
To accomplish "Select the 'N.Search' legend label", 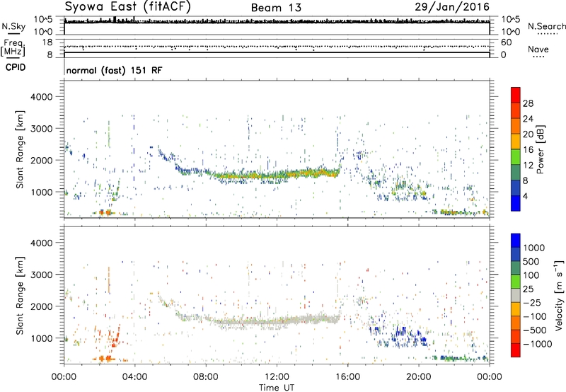I will coord(546,26).
